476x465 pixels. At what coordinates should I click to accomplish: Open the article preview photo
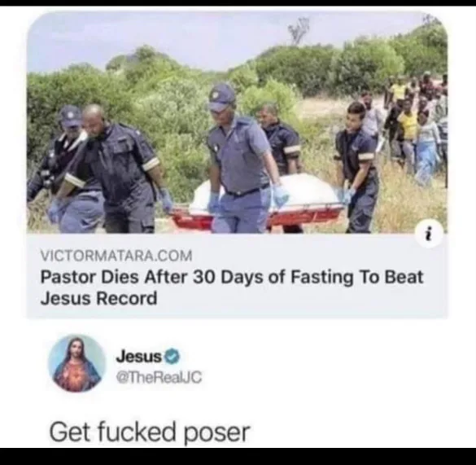(x=237, y=122)
